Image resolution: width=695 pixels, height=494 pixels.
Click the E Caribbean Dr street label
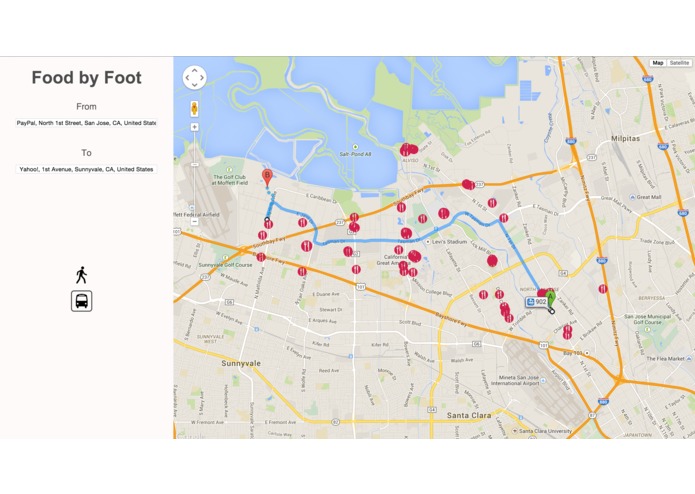pos(321,198)
